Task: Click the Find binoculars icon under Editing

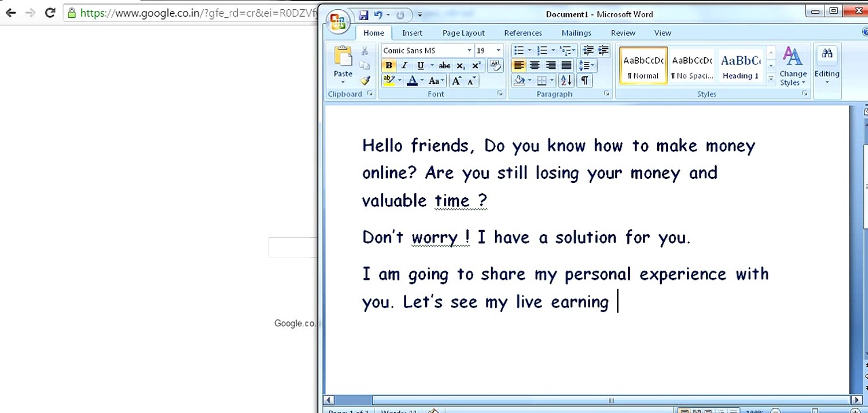Action: 827,53
